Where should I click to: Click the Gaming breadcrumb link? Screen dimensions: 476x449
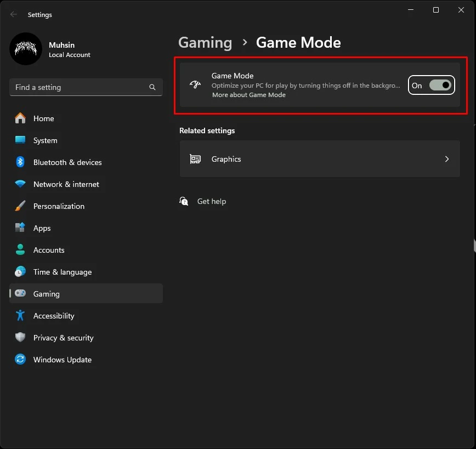(205, 43)
